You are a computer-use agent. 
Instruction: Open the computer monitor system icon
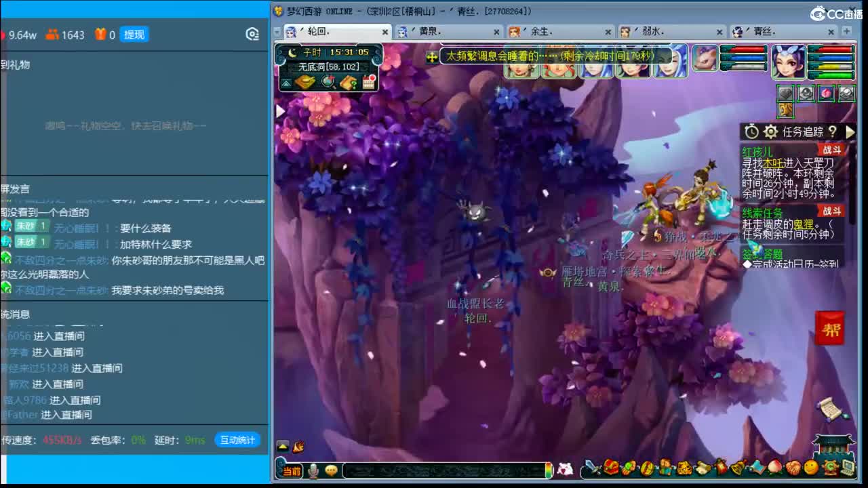pyautogui.click(x=848, y=468)
